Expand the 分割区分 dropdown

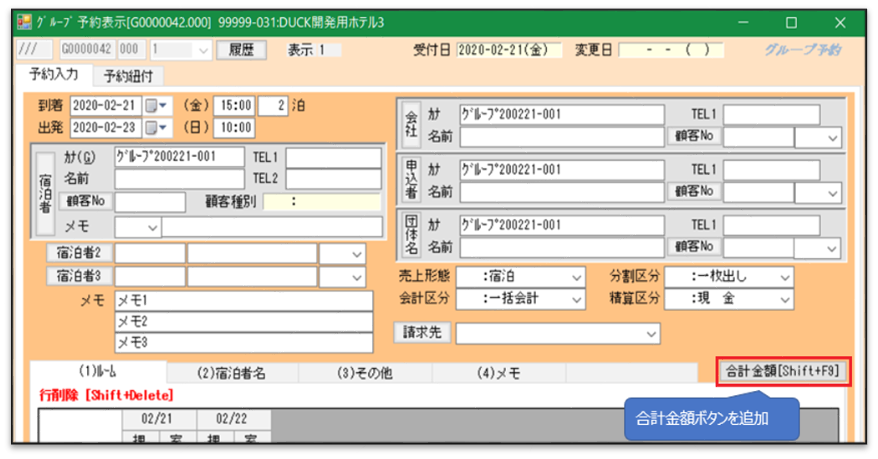(785, 277)
